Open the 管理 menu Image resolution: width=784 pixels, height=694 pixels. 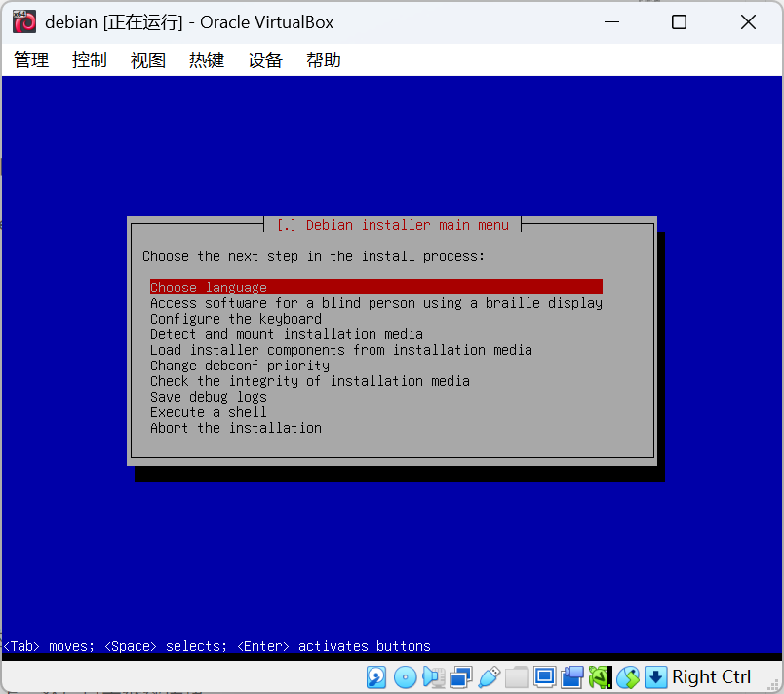tap(31, 60)
